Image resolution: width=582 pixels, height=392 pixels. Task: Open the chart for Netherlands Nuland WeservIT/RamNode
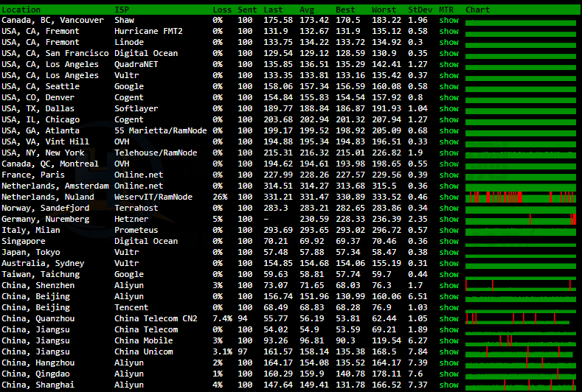click(x=521, y=197)
